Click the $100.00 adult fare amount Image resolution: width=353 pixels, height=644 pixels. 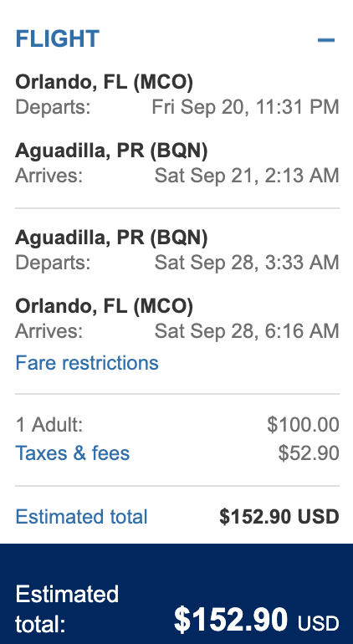[303, 424]
